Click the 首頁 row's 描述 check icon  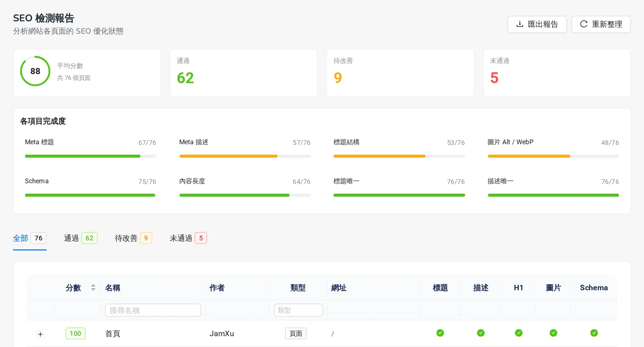click(481, 333)
